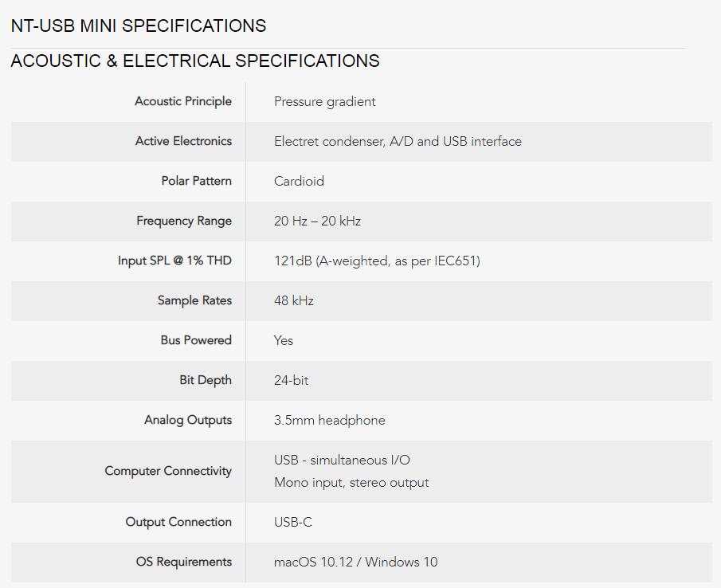Image resolution: width=721 pixels, height=588 pixels.
Task: Click the USB-C output connection value
Action: (x=293, y=522)
